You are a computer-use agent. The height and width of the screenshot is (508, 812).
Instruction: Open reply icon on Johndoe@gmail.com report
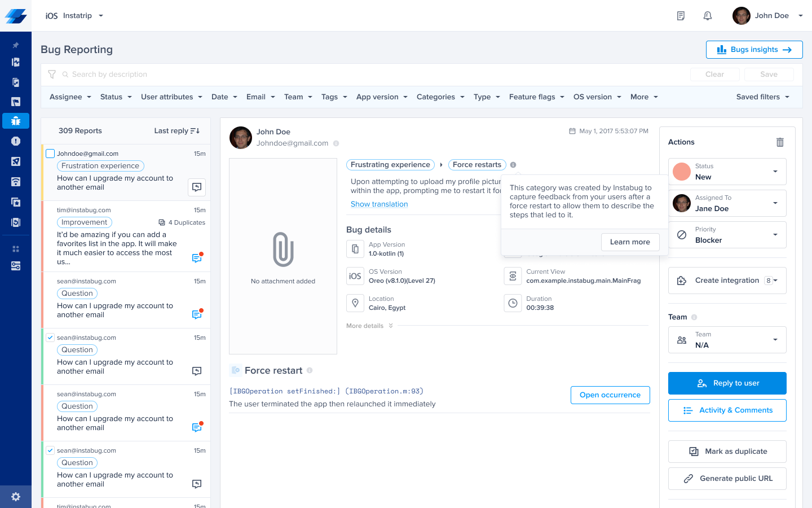pyautogui.click(x=197, y=187)
